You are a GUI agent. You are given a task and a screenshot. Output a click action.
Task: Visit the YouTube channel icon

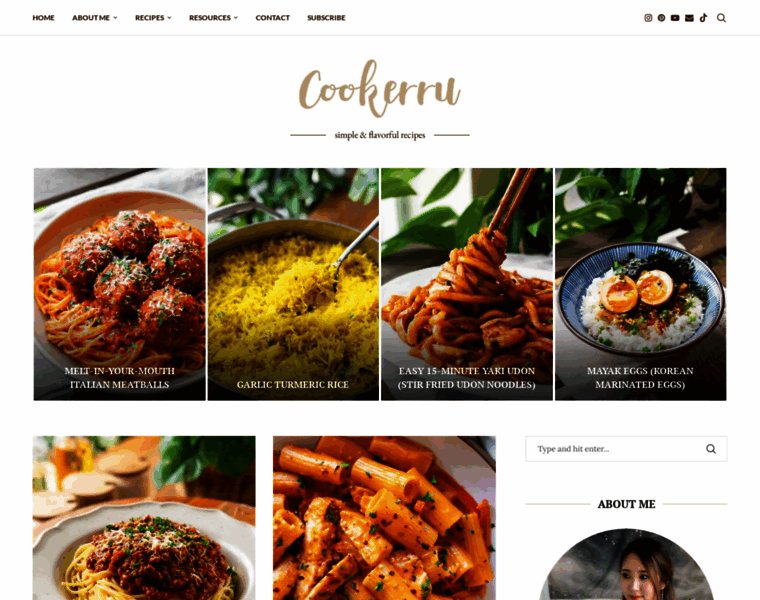pyautogui.click(x=675, y=18)
